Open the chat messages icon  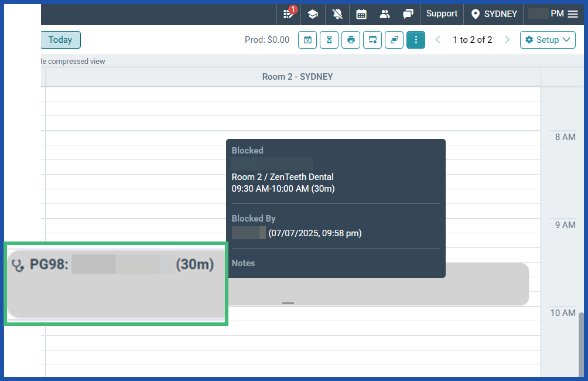click(408, 14)
